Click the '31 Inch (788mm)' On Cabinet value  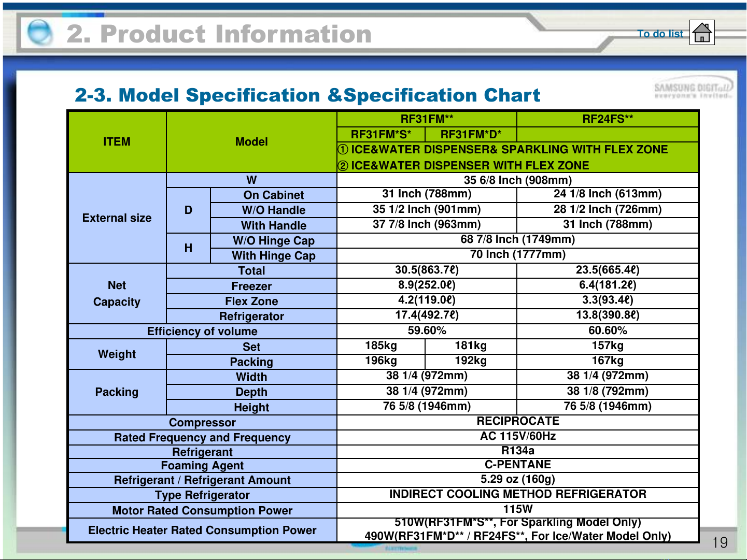[x=427, y=194]
